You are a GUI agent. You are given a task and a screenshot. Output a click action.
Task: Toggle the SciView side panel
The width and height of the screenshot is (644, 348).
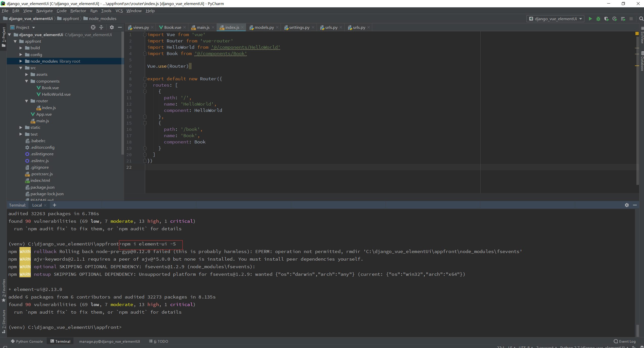[x=642, y=36]
